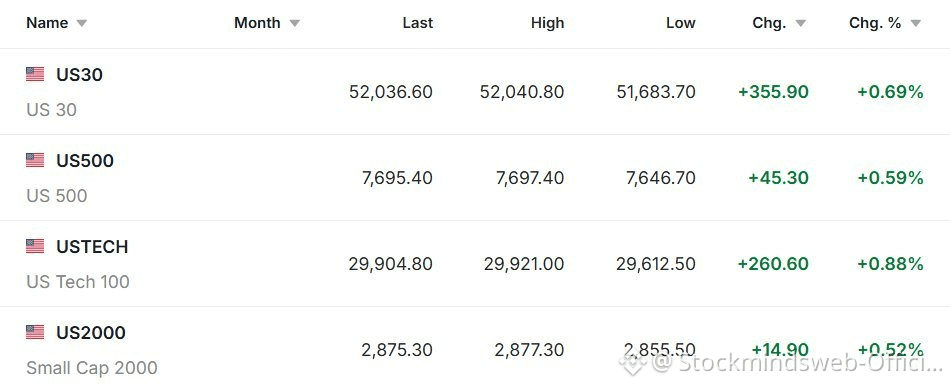Click the Small Cap 2000 description
The width and height of the screenshot is (950, 387).
click(x=91, y=368)
